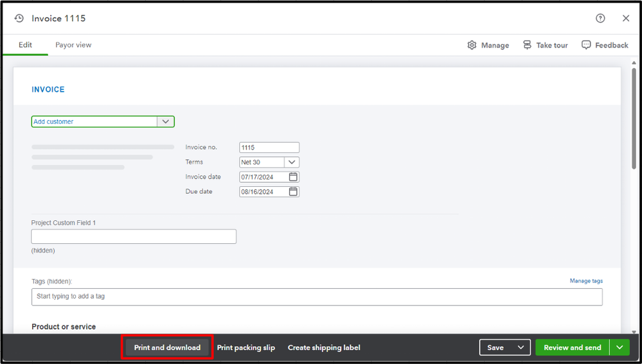Click the Start typing to add a tag field

click(x=317, y=297)
